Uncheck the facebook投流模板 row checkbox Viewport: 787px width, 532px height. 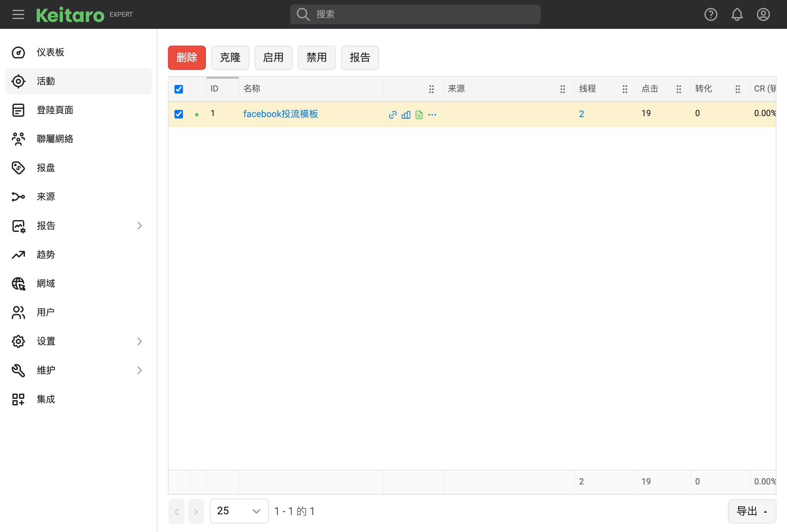[x=178, y=114]
